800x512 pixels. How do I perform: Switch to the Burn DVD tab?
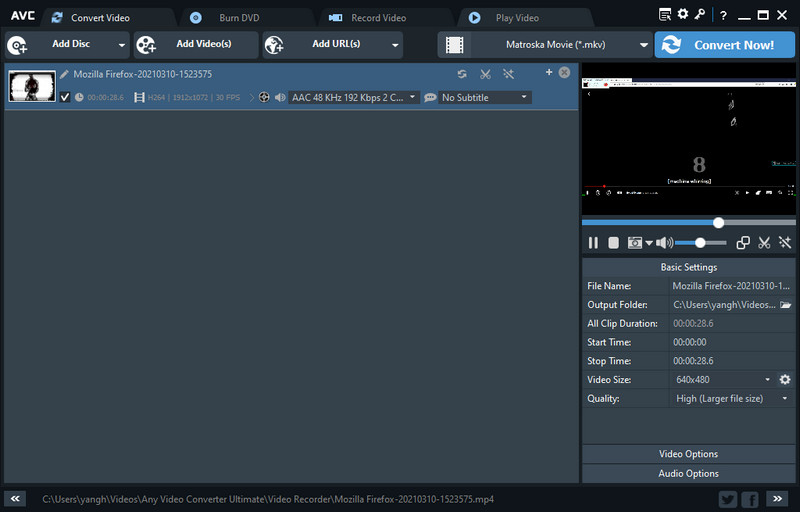coord(238,18)
